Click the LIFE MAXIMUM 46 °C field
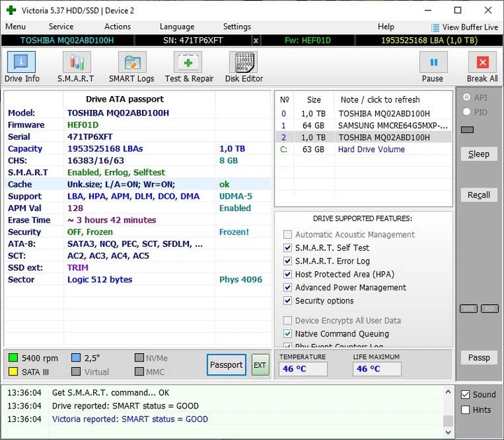The image size is (504, 440). (x=377, y=369)
